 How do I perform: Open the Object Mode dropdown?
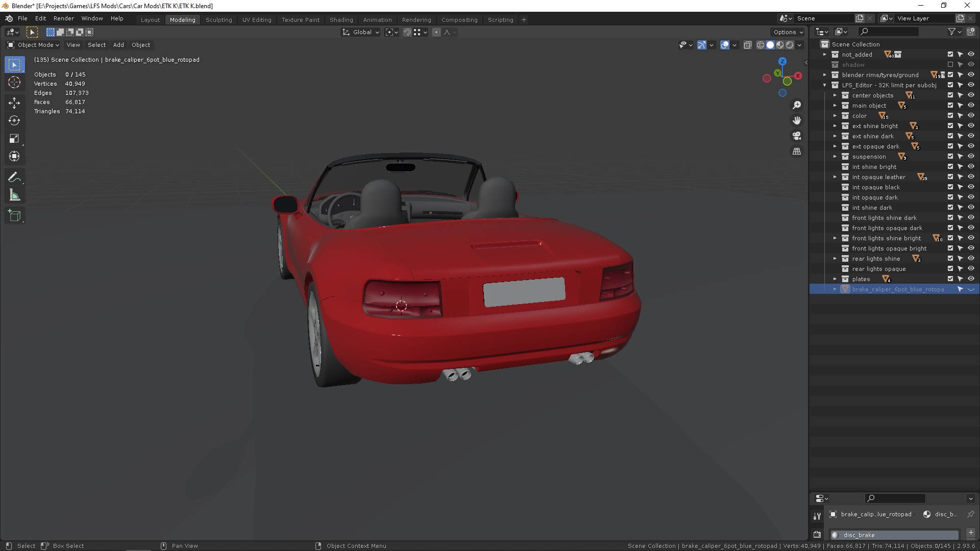point(33,45)
